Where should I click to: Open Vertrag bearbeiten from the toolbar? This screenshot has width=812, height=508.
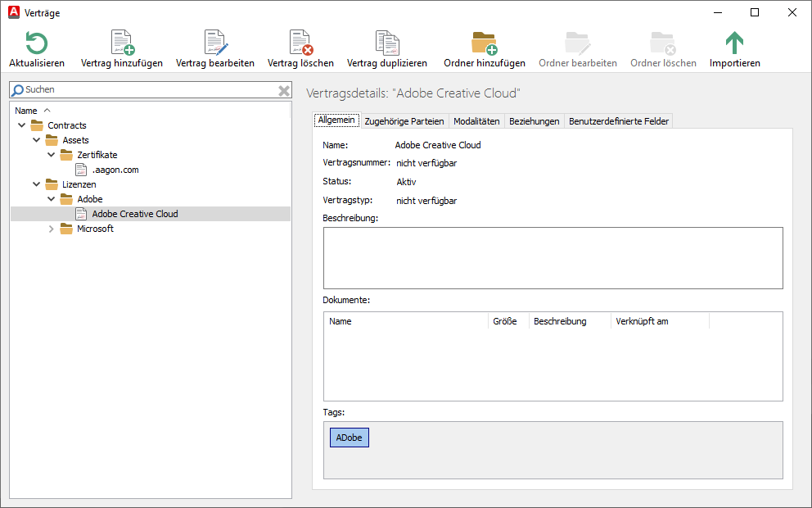coord(215,43)
